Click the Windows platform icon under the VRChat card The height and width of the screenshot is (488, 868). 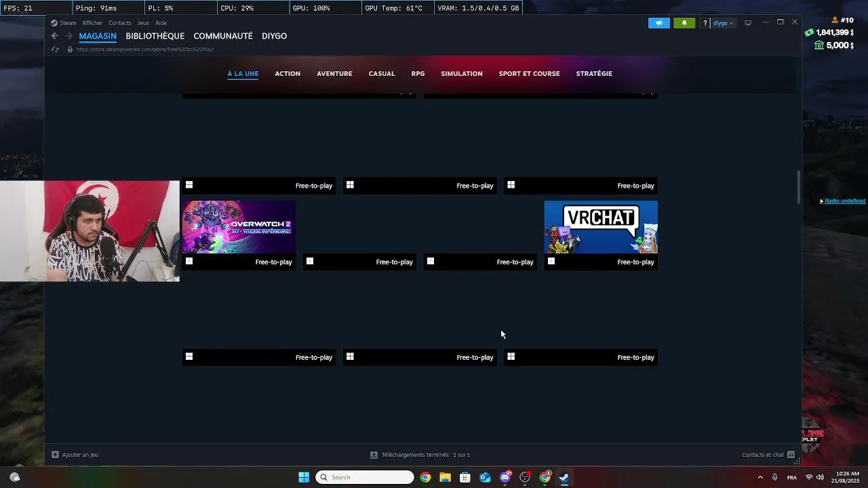tap(551, 261)
